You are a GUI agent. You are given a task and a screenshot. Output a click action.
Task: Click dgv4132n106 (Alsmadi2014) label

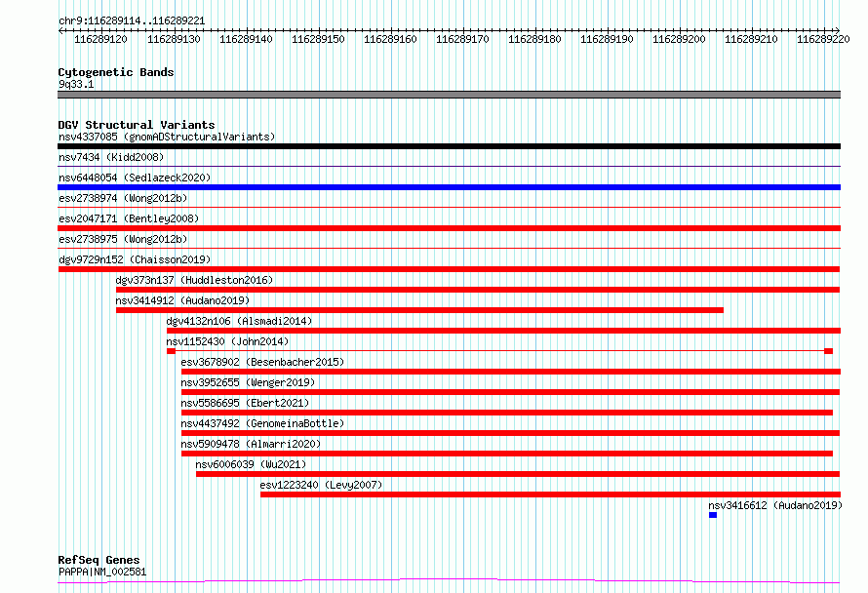click(239, 321)
